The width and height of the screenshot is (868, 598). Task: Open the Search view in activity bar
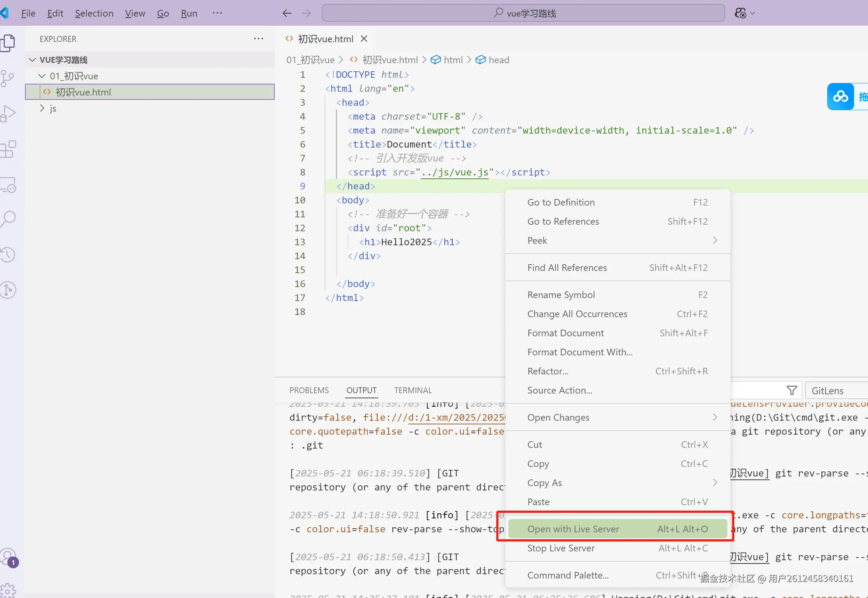coord(8,219)
